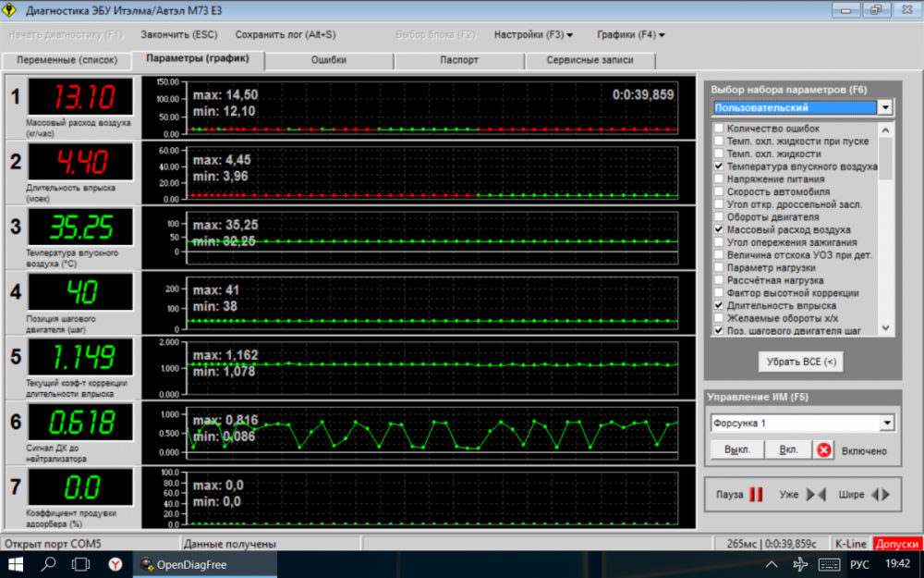This screenshot has height=578, width=924.
Task: Click the airplane mode tray icon
Action: click(799, 563)
